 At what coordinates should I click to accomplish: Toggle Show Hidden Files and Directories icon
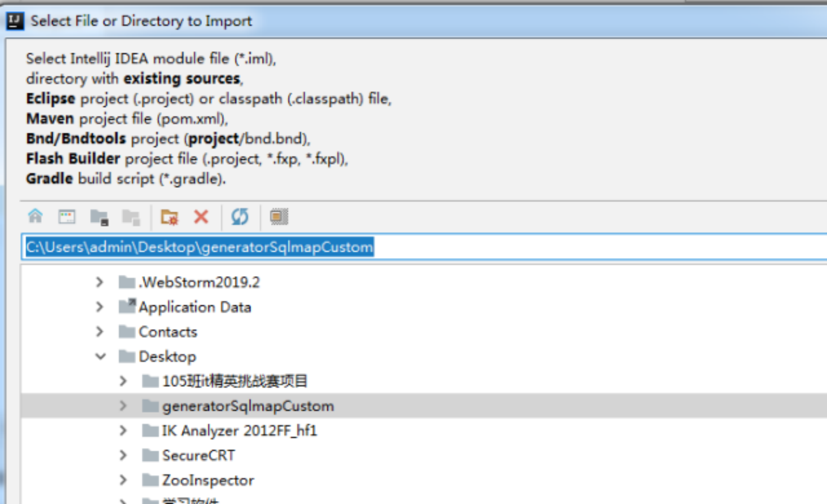pos(279,217)
